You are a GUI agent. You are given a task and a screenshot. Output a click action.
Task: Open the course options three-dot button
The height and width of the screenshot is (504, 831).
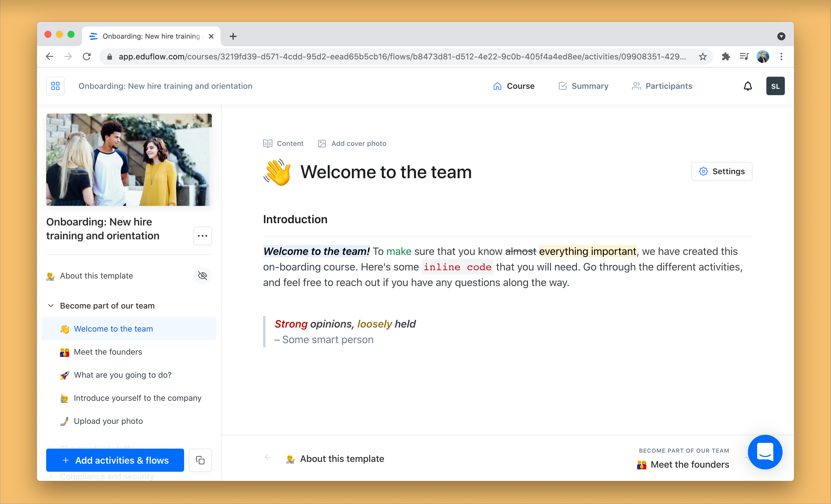click(202, 236)
